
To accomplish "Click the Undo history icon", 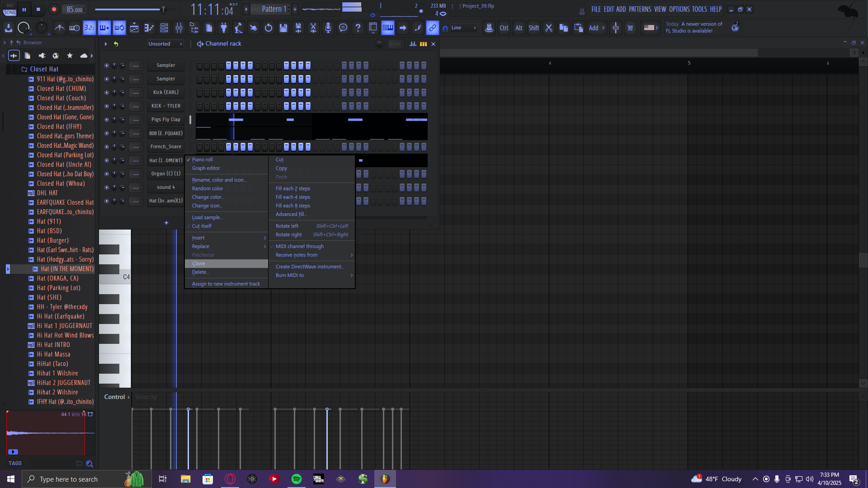I will [269, 28].
